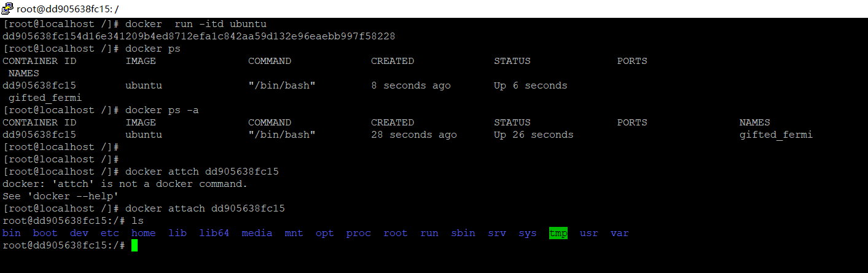Click the '28 seconds ago' created value
Viewport: 868px width, 273px height.
pyautogui.click(x=414, y=135)
